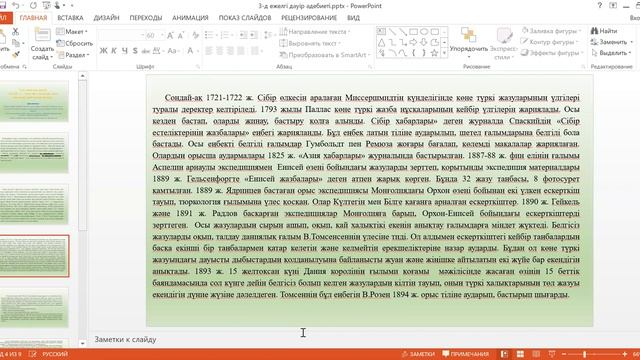Image resolution: width=640 pixels, height=360 pixels.
Task: Open the ДИЗАЙН tab
Action: point(106,18)
